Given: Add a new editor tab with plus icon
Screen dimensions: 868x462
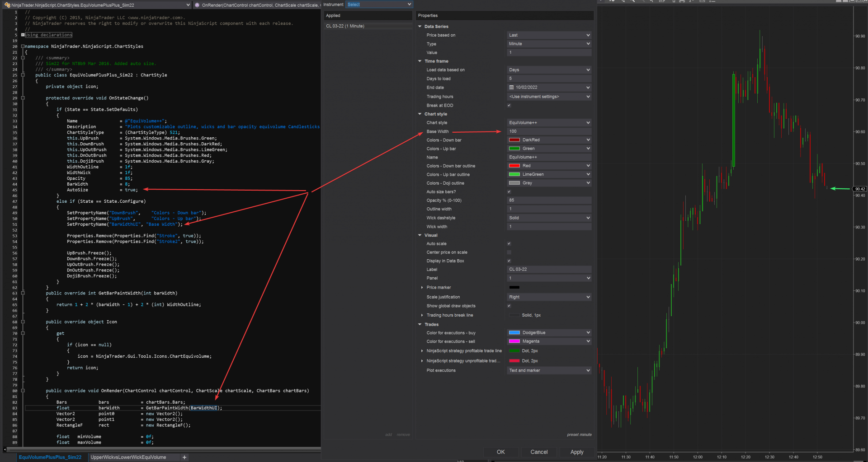Looking at the screenshot, I should pyautogui.click(x=184, y=457).
